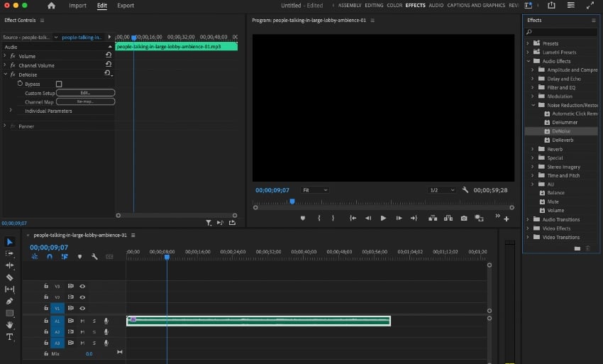Viewport: 603px width, 364px height.
Task: Go to Out point button
Action: [414, 218]
